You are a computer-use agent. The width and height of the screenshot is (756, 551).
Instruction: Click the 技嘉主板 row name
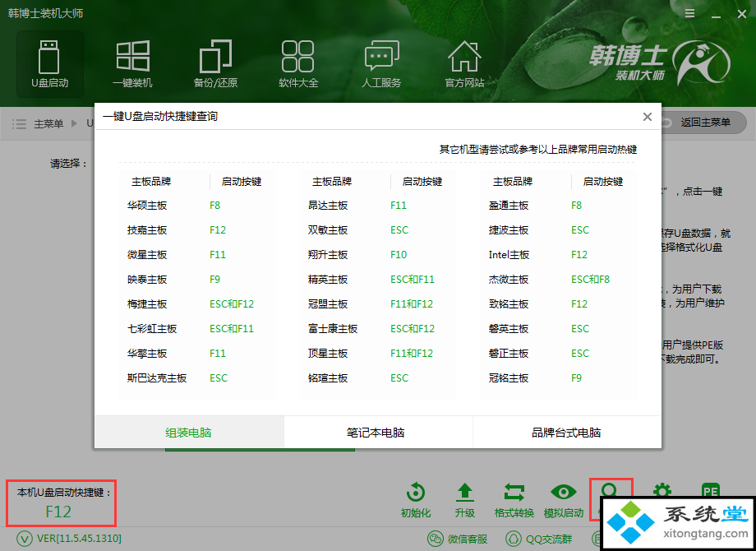147,230
